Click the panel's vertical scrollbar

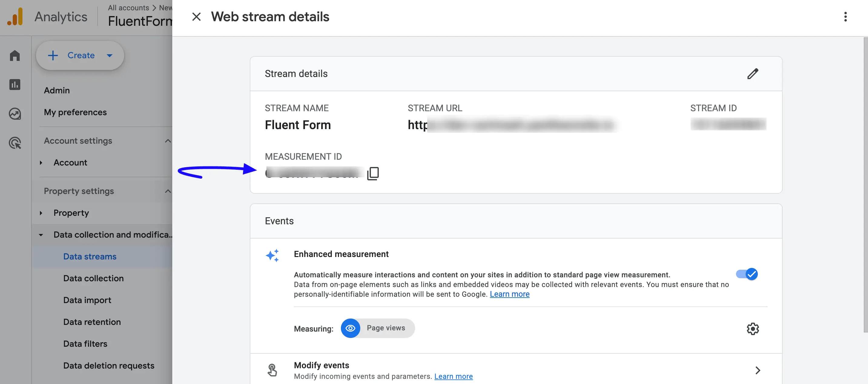(x=865, y=185)
